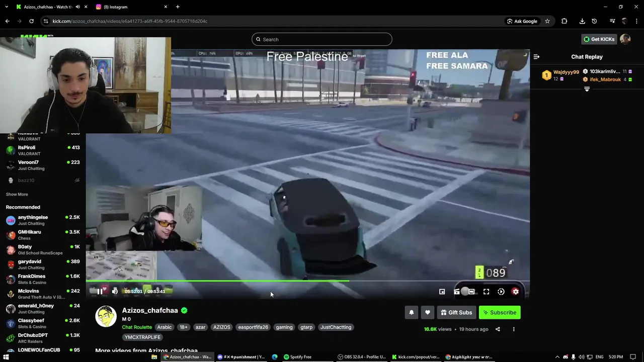Open the anythingelse recommended channel
Image resolution: width=644 pixels, height=362 pixels.
click(43, 220)
